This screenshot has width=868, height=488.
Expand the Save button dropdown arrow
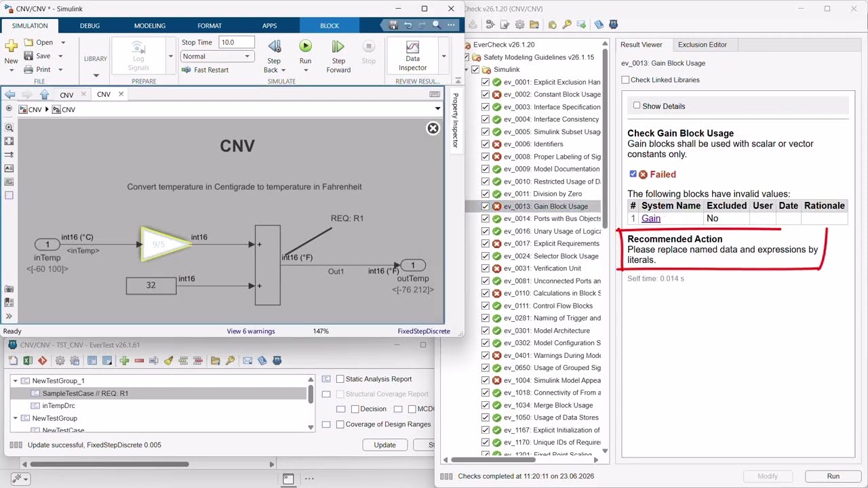pos(60,56)
